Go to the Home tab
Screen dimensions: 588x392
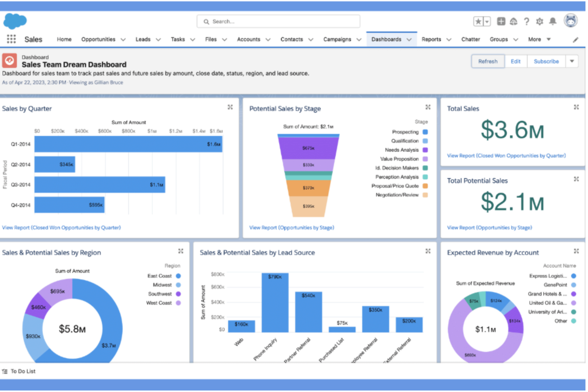click(x=64, y=39)
